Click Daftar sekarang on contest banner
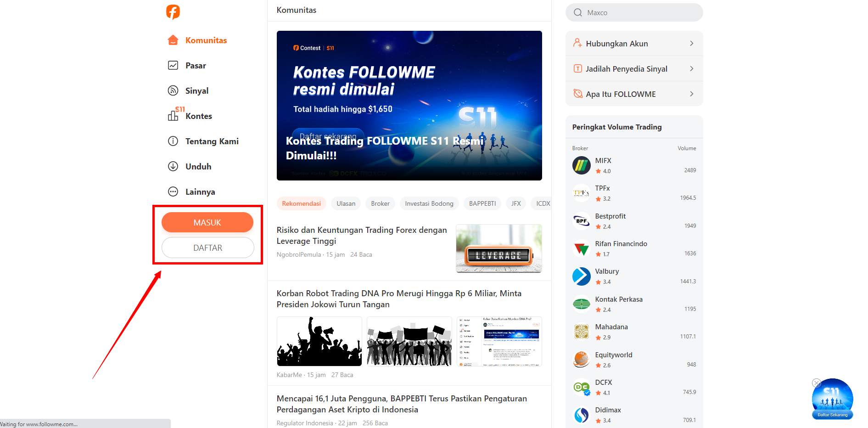The image size is (868, 428). click(x=328, y=136)
